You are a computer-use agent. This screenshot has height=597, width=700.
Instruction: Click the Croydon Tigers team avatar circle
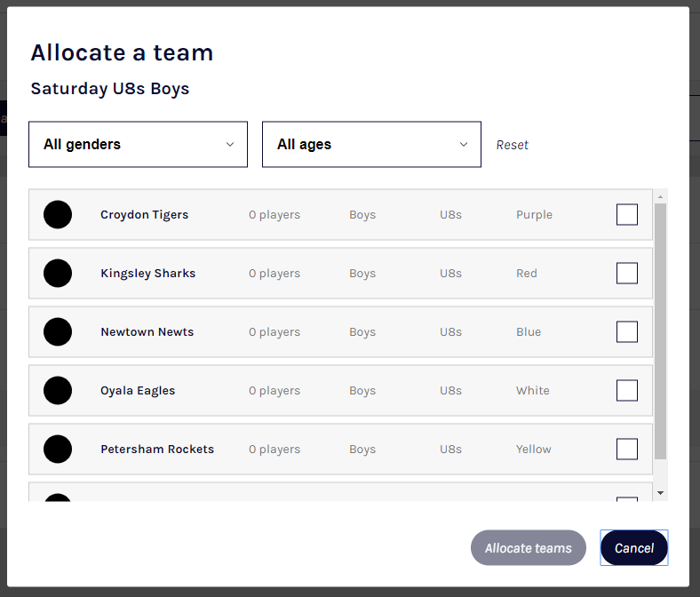(x=58, y=215)
